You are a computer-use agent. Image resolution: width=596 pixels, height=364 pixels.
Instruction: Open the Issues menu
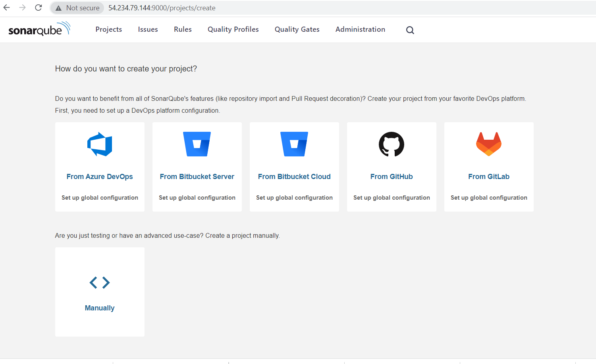[x=148, y=29]
